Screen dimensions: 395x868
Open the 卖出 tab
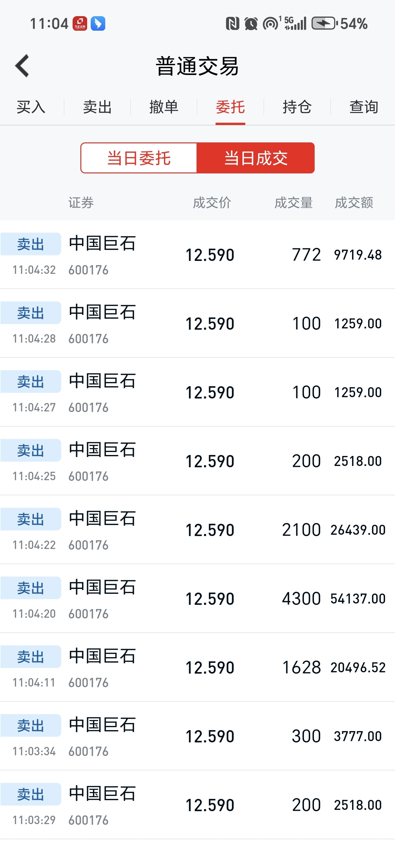(97, 107)
